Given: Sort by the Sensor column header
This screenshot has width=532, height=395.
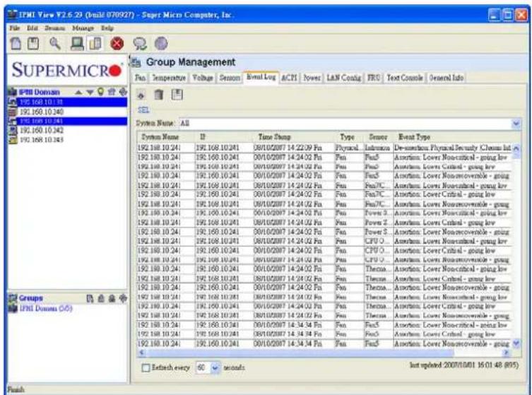Looking at the screenshot, I should point(378,137).
